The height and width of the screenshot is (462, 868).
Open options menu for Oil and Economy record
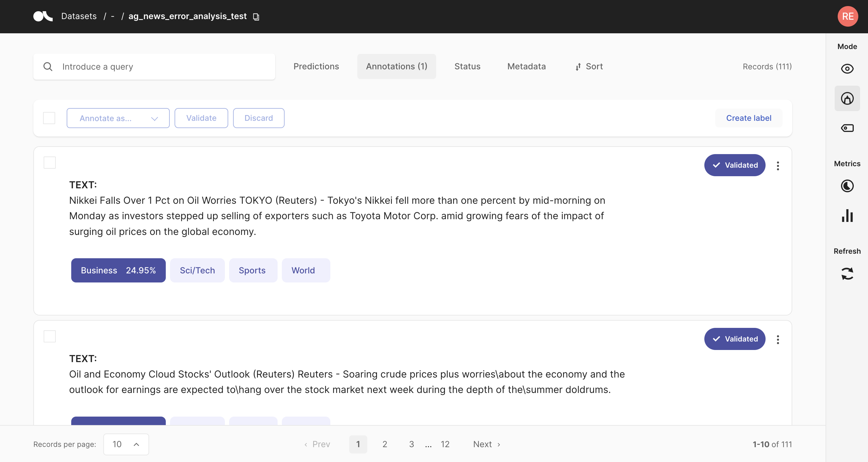point(778,339)
